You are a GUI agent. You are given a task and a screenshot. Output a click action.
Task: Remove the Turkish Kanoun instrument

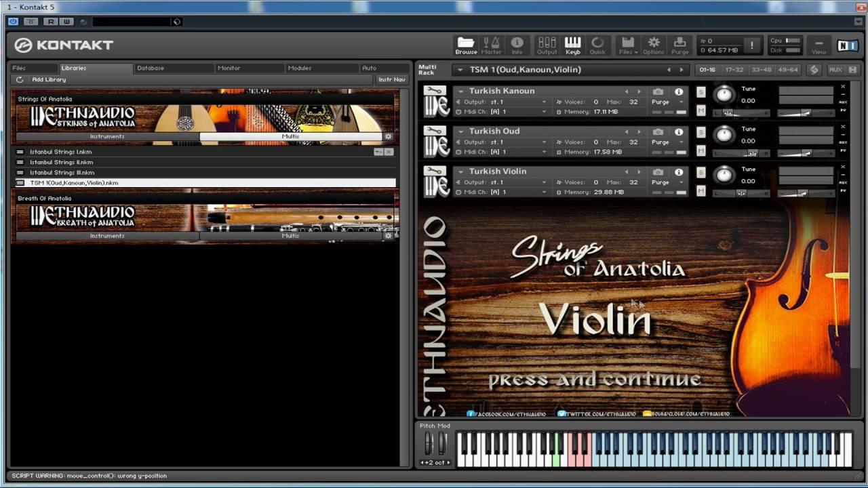[x=843, y=87]
